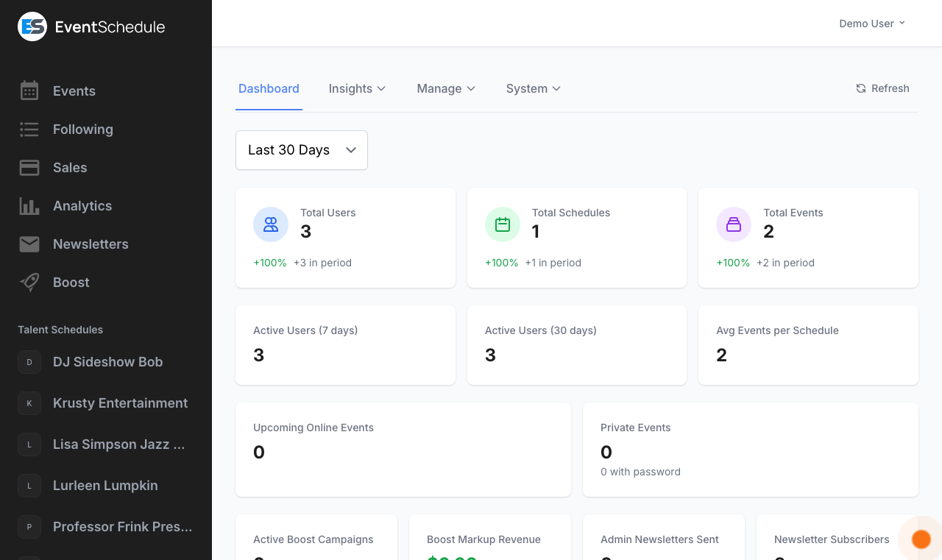Viewport: 942px width, 560px height.
Task: Click the EventSchedule logo icon
Action: (32, 26)
